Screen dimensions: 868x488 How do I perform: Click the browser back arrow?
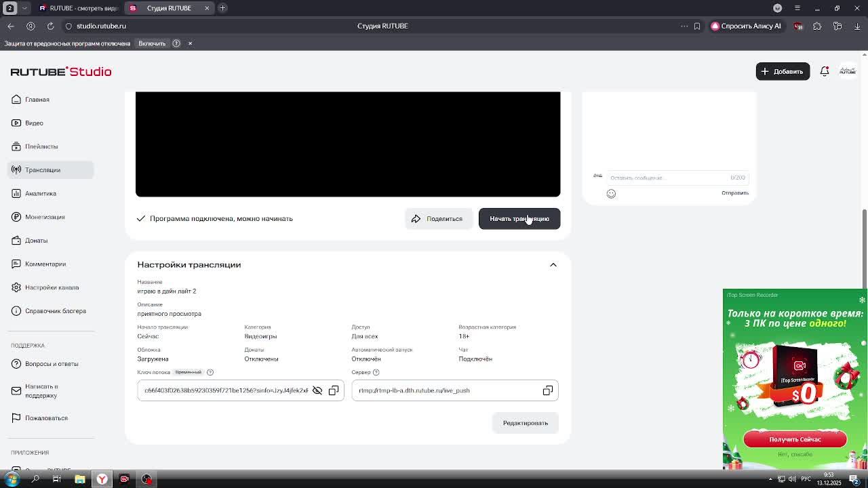point(11,26)
